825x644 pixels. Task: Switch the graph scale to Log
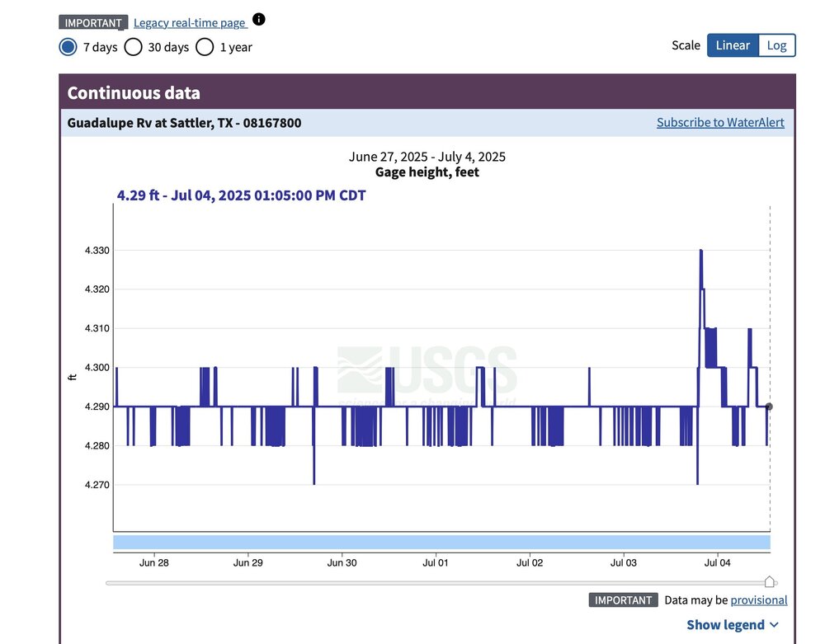(776, 45)
